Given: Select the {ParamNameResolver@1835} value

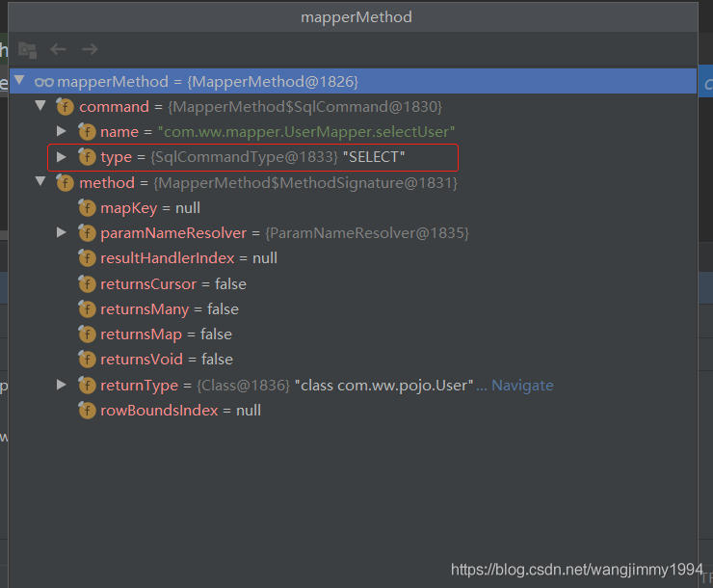Looking at the screenshot, I should 367,233.
